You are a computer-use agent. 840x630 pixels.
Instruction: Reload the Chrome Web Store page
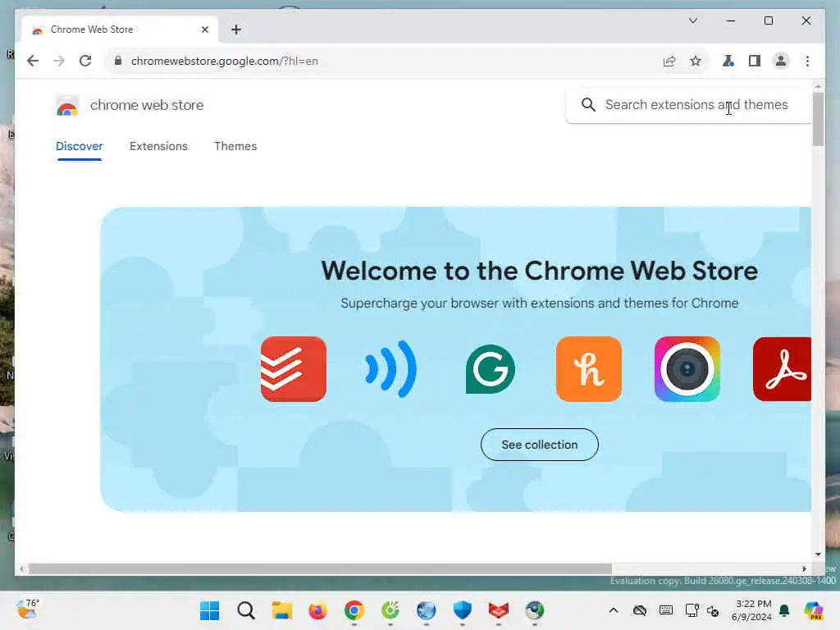(85, 61)
